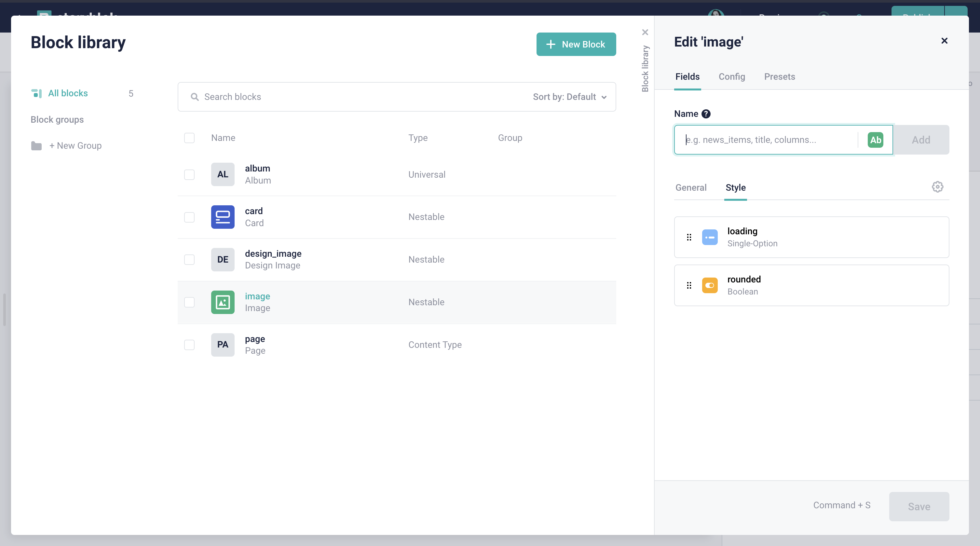The image size is (980, 546).
Task: Select the design_image DE block icon
Action: coord(223,259)
